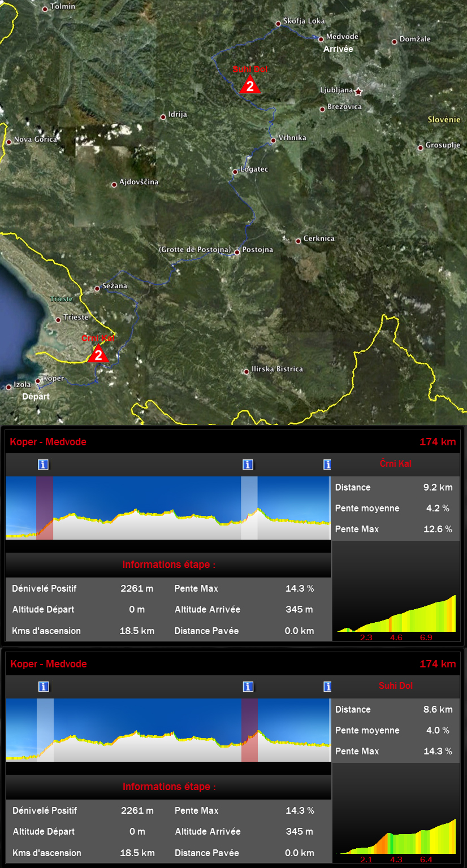Click the Ajdovščina town dot
The width and height of the screenshot is (467, 868).
tap(114, 184)
